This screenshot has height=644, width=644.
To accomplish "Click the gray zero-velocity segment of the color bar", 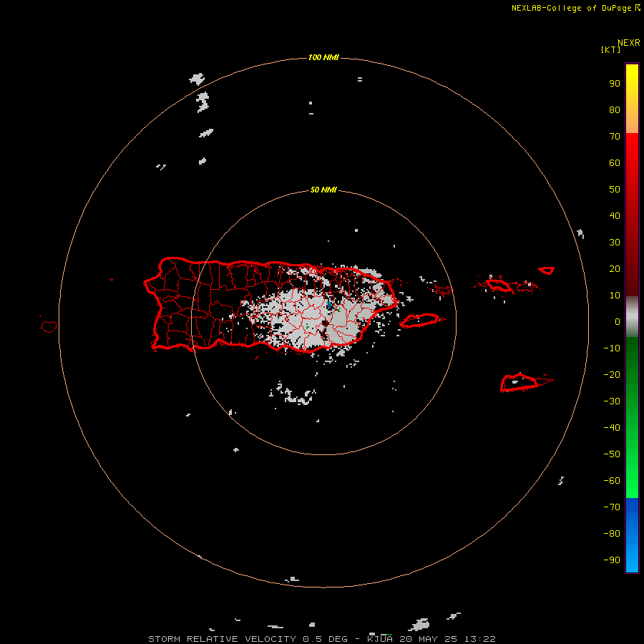I will point(632,317).
